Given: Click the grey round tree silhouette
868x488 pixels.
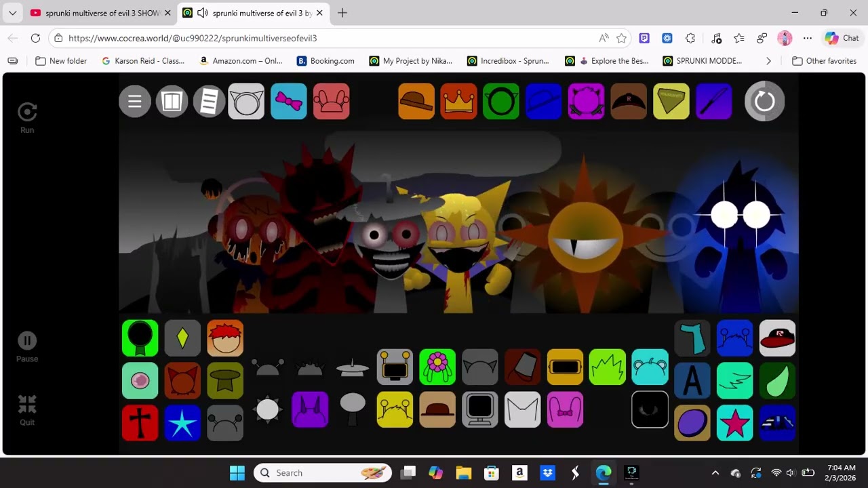Looking at the screenshot, I should coord(353,409).
